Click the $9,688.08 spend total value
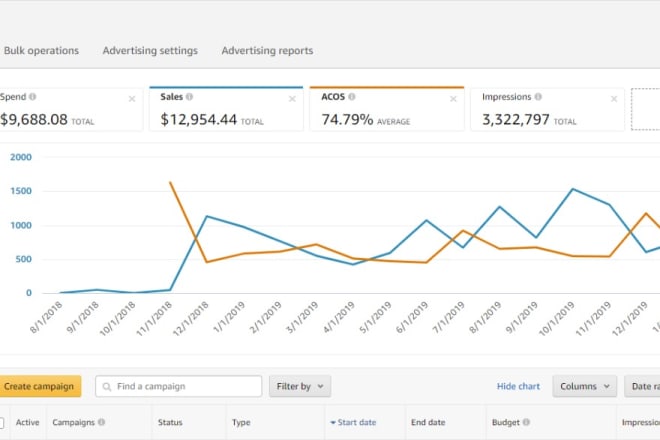The width and height of the screenshot is (660, 440). tap(34, 120)
